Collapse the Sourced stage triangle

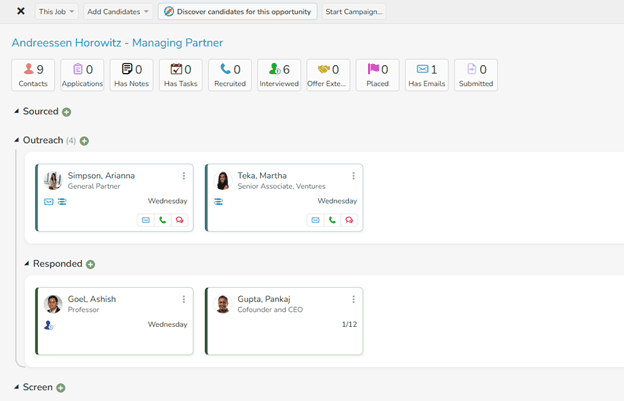click(x=16, y=111)
